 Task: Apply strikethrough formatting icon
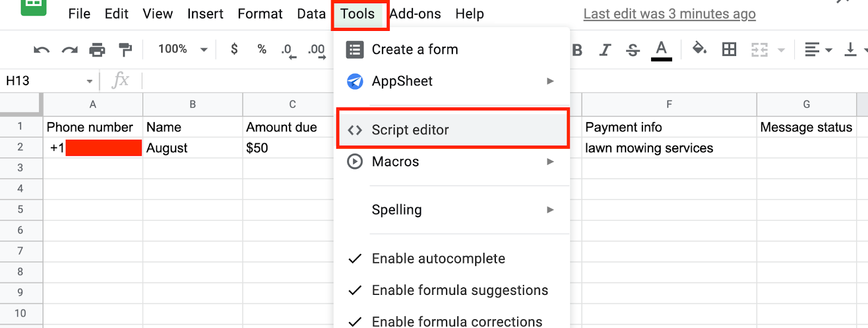(633, 50)
